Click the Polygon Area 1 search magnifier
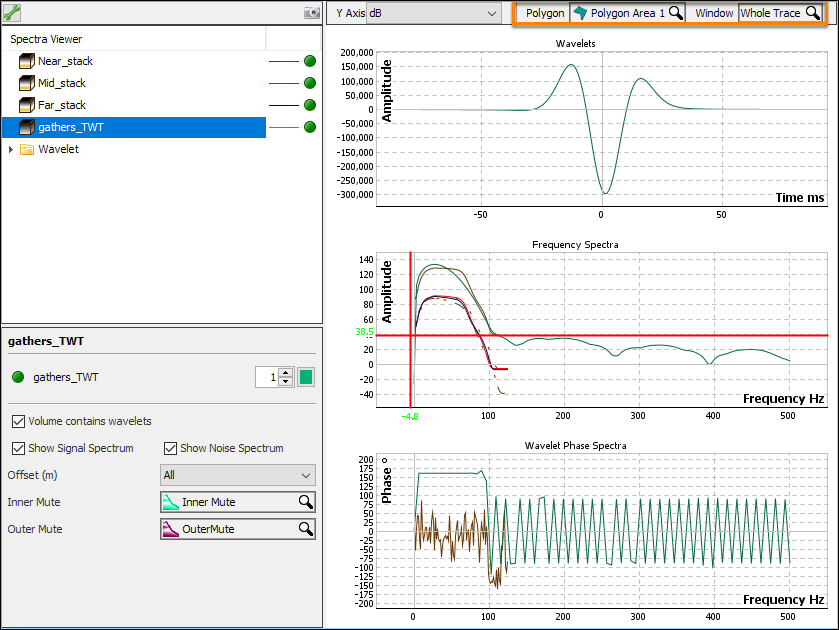839x630 pixels. pyautogui.click(x=676, y=13)
